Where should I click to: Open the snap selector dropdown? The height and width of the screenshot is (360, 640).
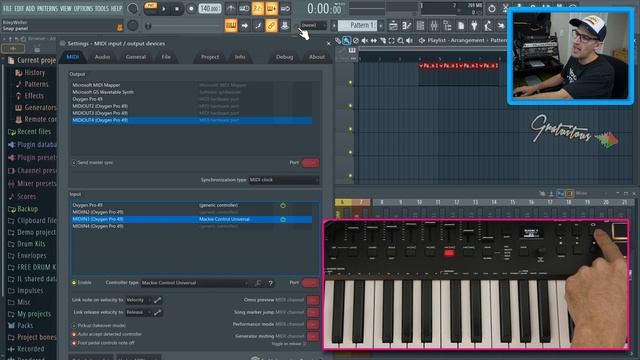(x=313, y=25)
